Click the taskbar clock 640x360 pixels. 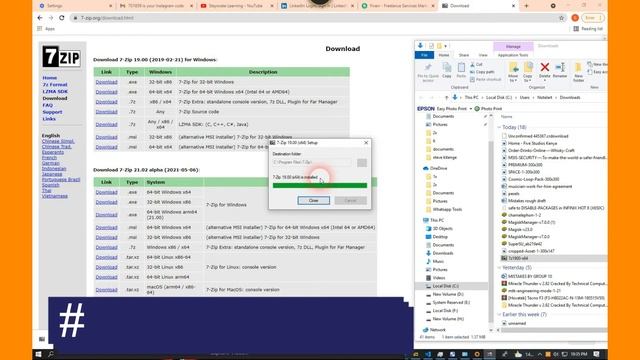pos(579,354)
